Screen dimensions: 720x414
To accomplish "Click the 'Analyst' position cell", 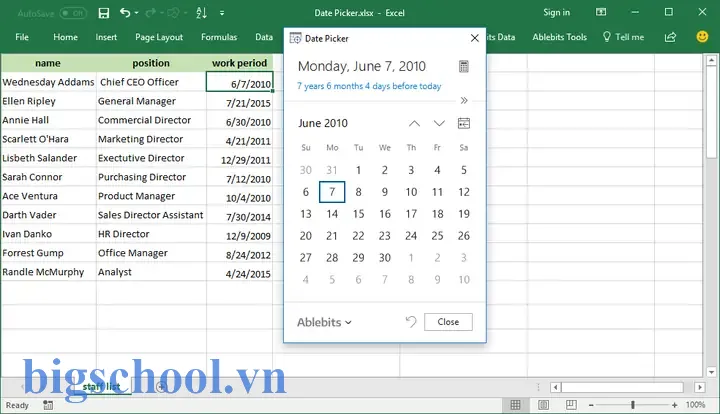I will pos(151,272).
